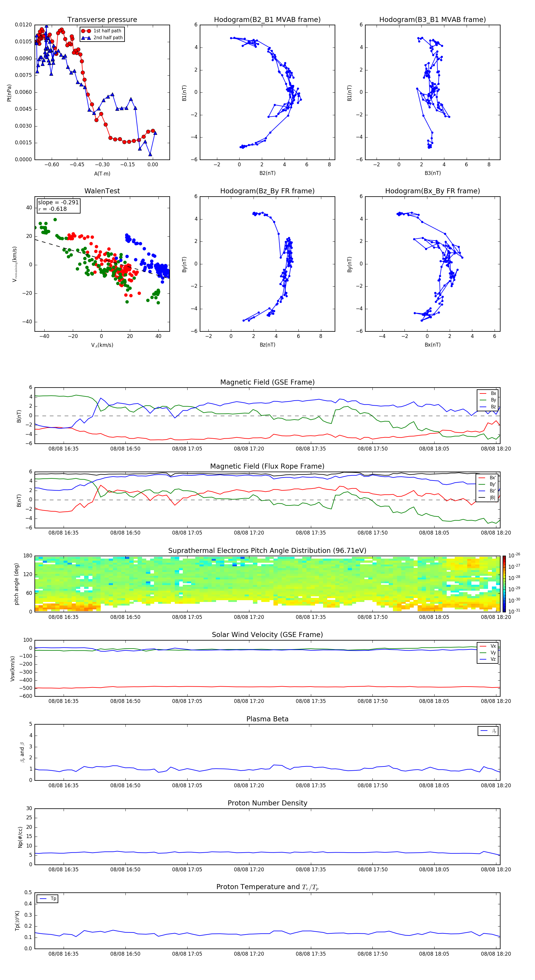Click '08/08 17:50' tick under Solar Wind Velocity
Screen dimensions: 535x980
click(372, 701)
